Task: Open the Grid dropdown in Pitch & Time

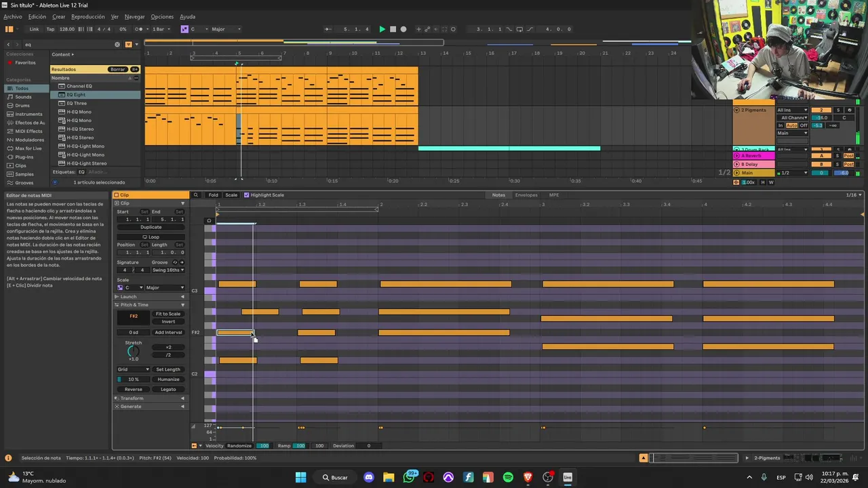Action: [133, 369]
